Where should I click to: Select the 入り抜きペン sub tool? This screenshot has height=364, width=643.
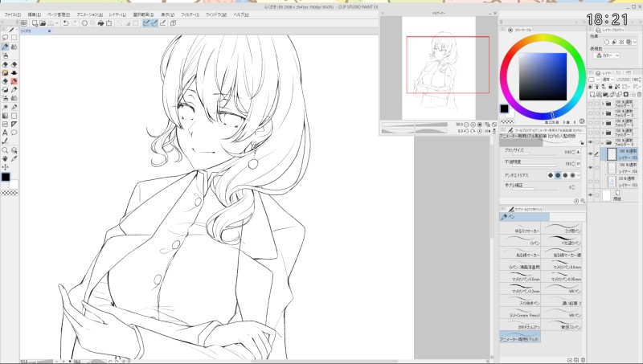point(520,301)
